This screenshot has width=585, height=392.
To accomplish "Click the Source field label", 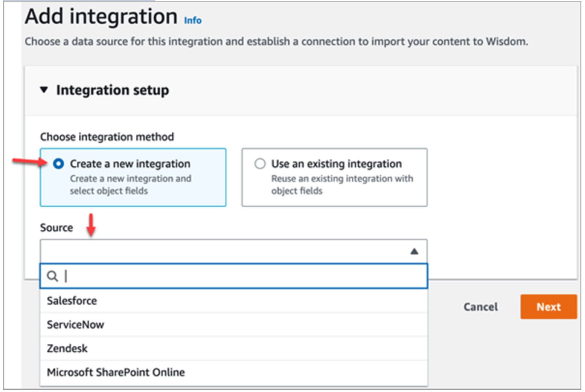I will point(56,228).
